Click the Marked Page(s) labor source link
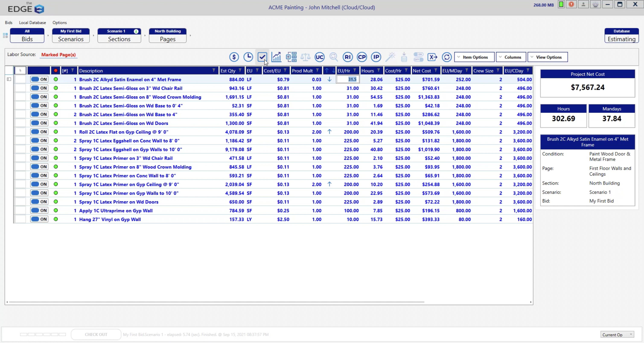 click(x=58, y=55)
